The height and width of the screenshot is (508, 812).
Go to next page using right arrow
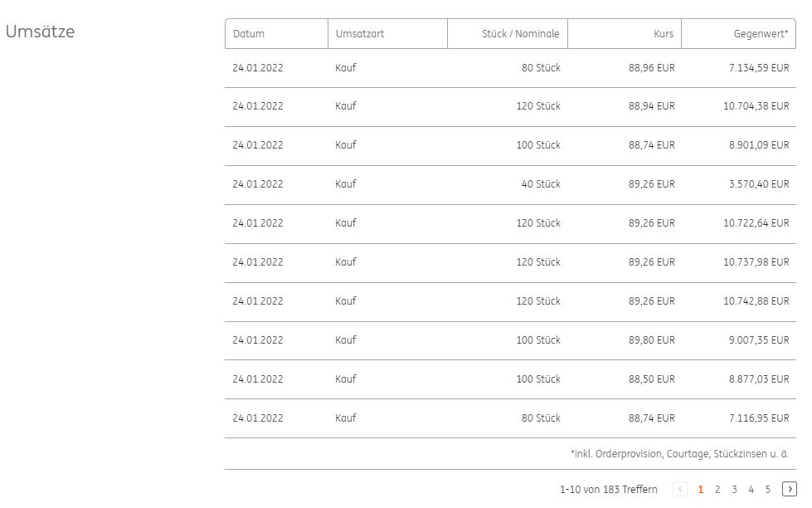tap(789, 490)
